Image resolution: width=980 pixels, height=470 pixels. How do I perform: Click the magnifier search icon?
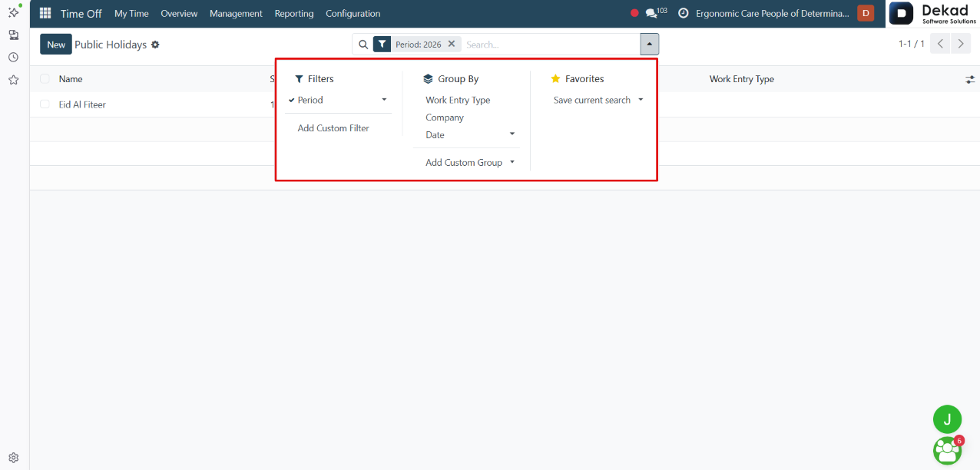click(x=363, y=45)
